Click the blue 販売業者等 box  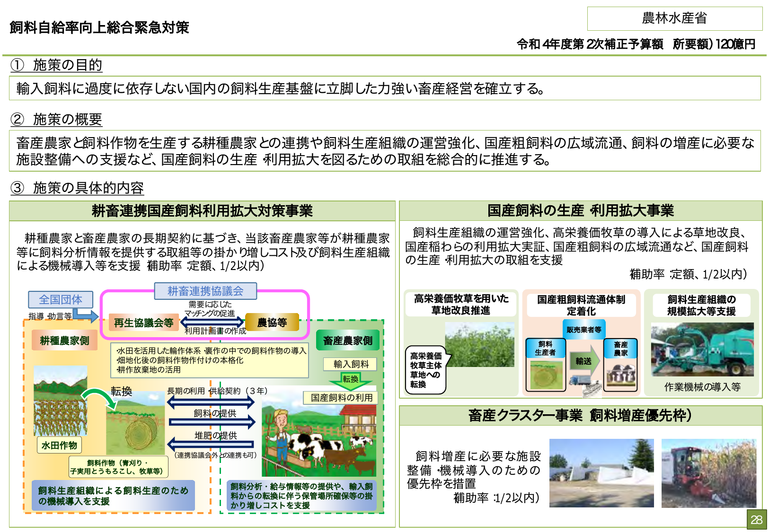click(583, 330)
